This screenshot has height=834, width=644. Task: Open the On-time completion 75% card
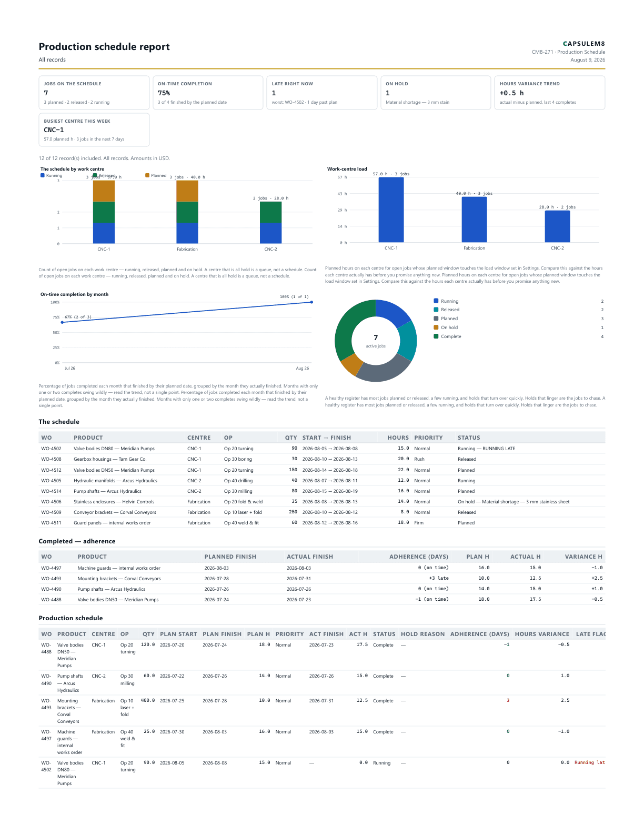tap(208, 93)
